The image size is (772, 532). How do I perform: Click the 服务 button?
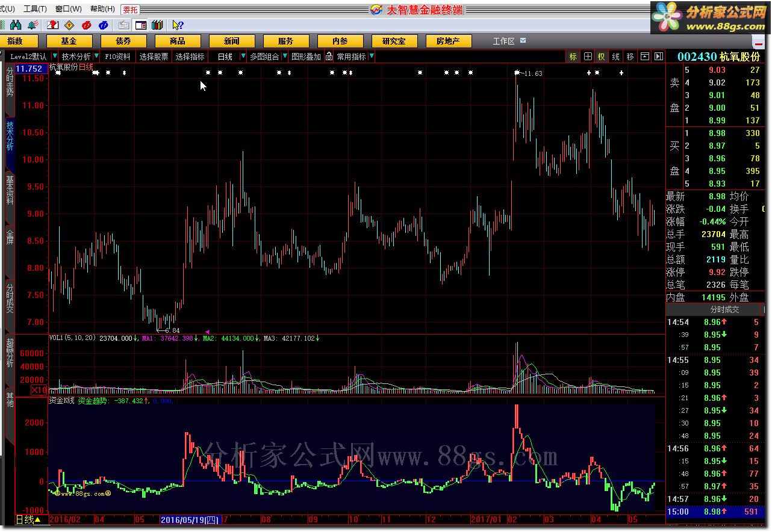coord(286,41)
